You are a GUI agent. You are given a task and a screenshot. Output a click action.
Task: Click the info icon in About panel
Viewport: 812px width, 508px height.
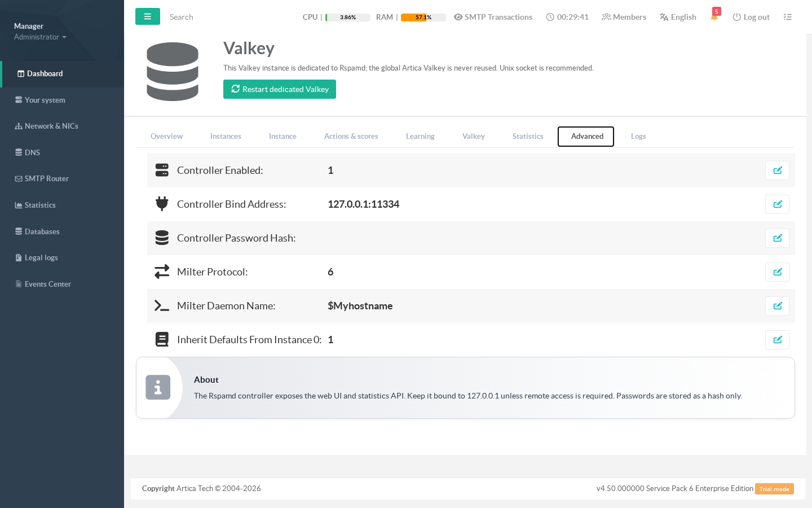158,387
